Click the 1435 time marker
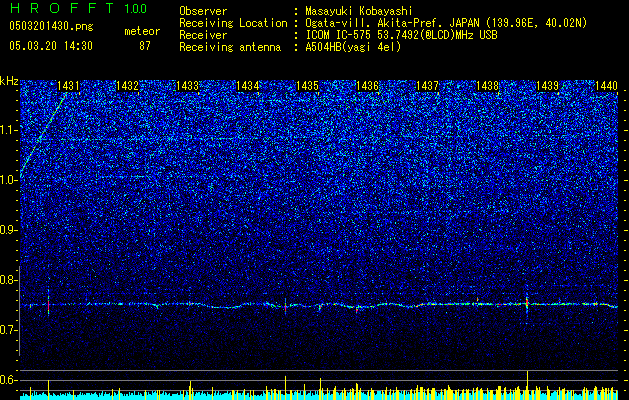This screenshot has height=400, width=629. coord(307,85)
